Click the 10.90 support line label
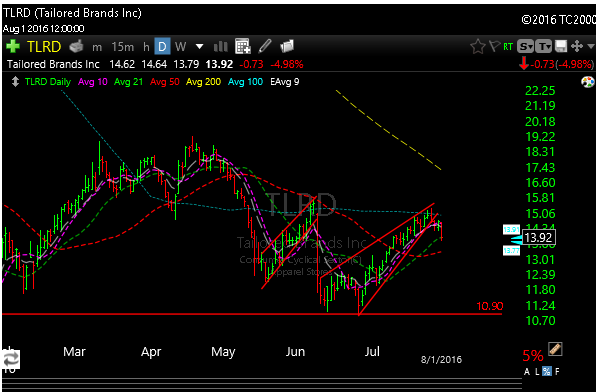The height and width of the screenshot is (392, 596). pos(490,306)
